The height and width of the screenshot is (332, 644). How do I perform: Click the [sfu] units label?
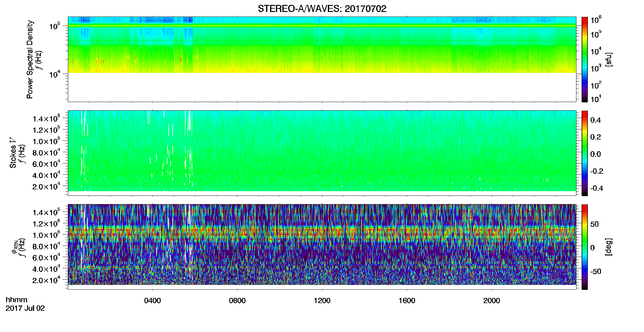pyautogui.click(x=608, y=60)
